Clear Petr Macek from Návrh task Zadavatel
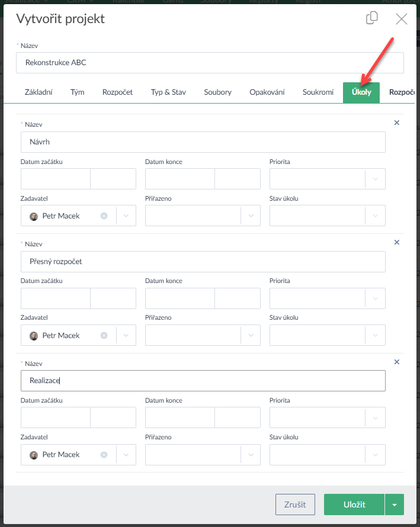Viewport: 420px width, 527px height. pos(104,216)
